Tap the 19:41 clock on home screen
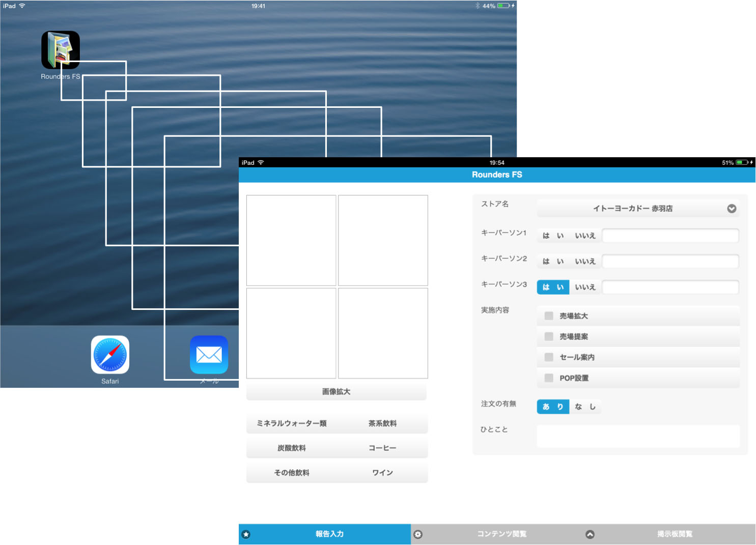756x545 pixels. point(258,6)
